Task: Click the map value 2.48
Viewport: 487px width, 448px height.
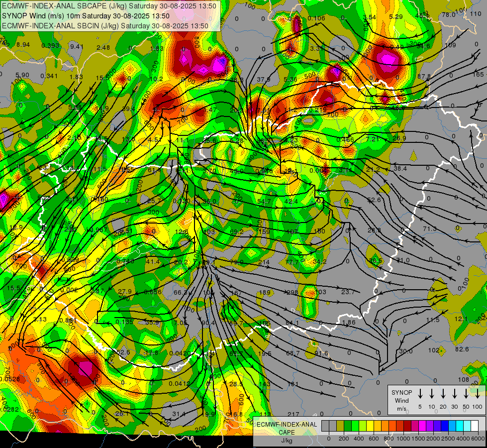Action: pyautogui.click(x=103, y=48)
